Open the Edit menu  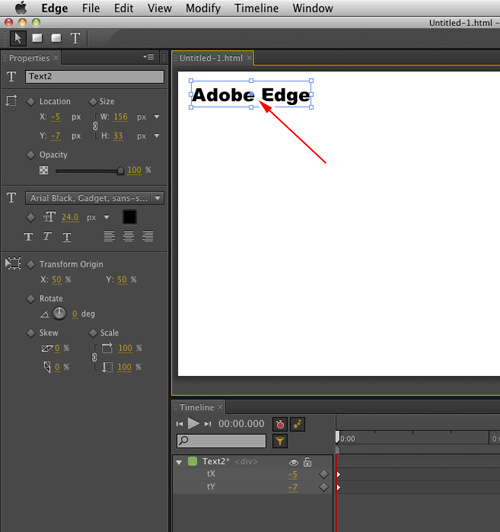[123, 8]
